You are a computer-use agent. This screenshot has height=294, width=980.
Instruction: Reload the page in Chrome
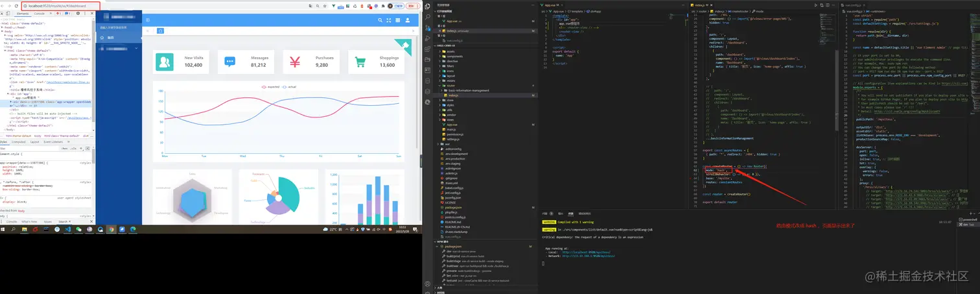tap(16, 6)
